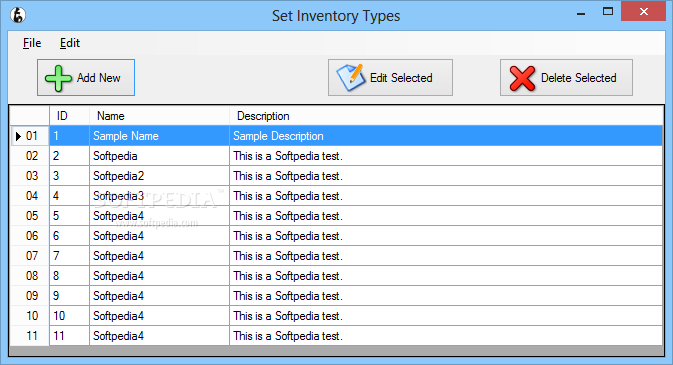Click Softpedia4 name cell in row 06
673x365 pixels.
click(159, 236)
